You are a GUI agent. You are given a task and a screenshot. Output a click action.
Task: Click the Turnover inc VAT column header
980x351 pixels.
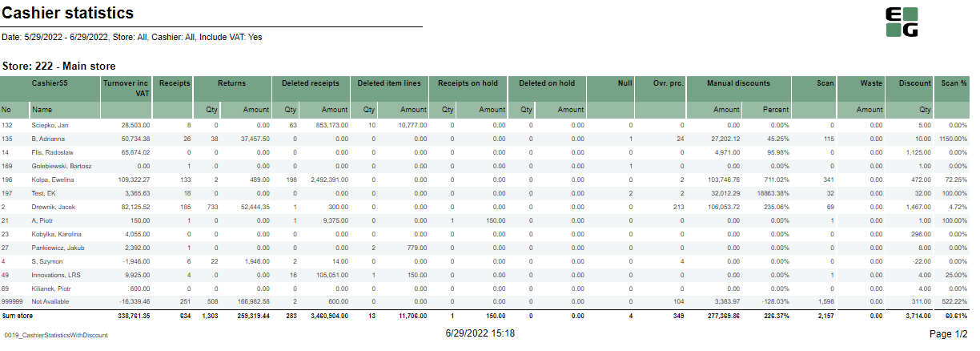click(125, 87)
